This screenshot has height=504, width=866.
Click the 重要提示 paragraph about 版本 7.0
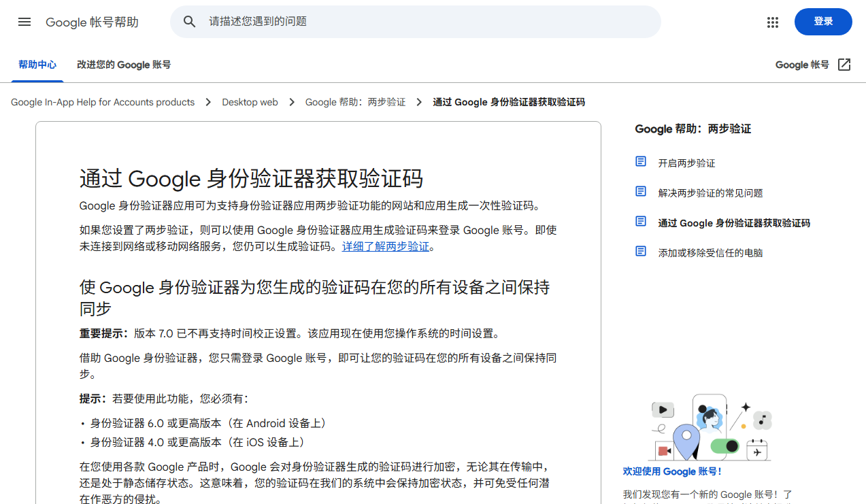pos(290,333)
